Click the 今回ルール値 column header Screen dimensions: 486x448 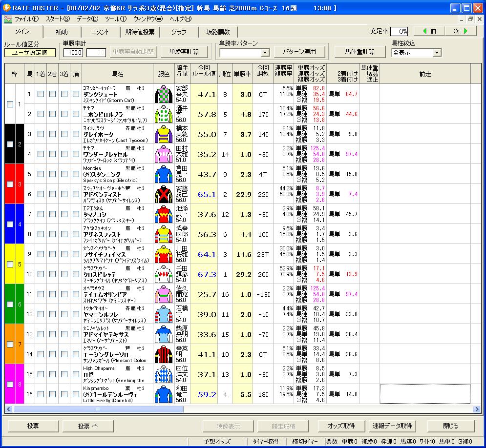pyautogui.click(x=204, y=74)
